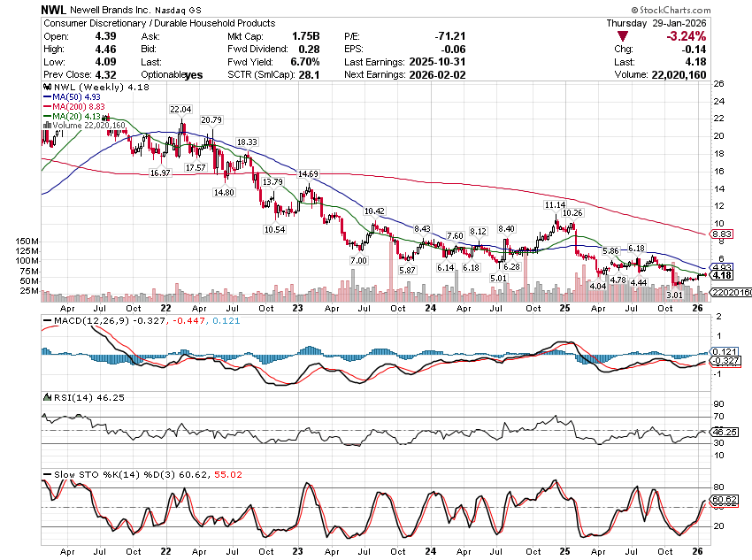Click the MACD panel candlestick legend icon
Screen dimensions: 752x560
point(46,319)
